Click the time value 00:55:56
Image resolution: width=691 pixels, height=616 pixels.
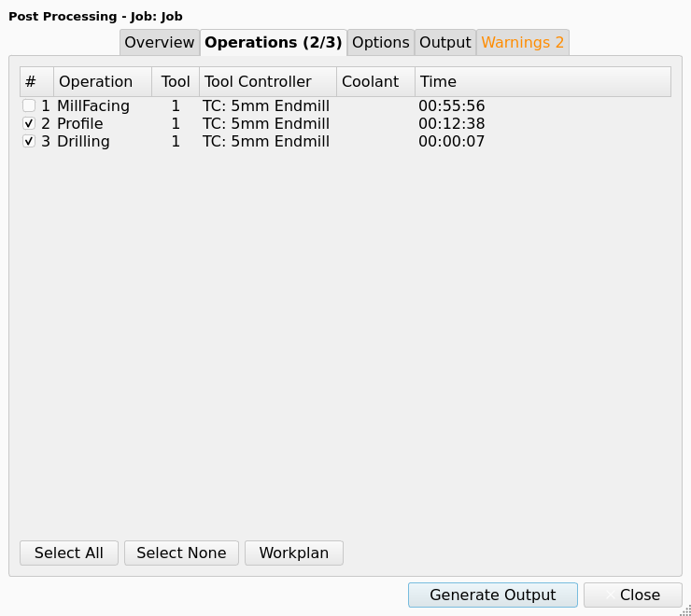452,105
